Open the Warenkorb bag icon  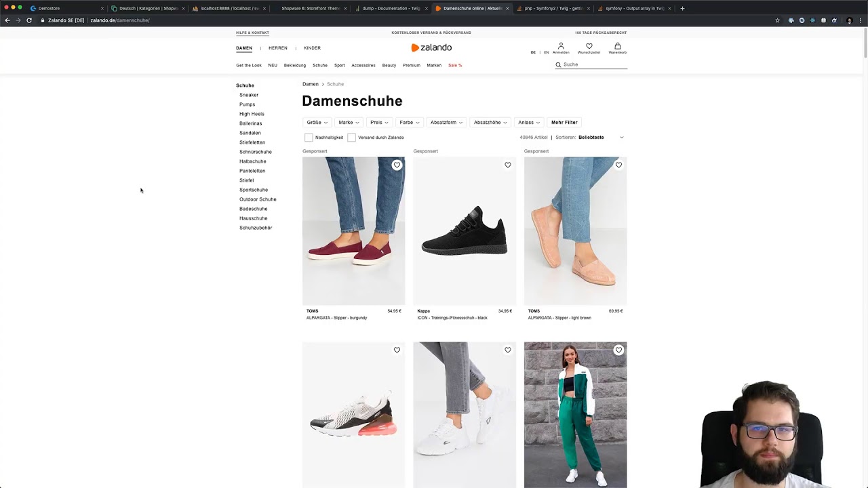tap(617, 48)
